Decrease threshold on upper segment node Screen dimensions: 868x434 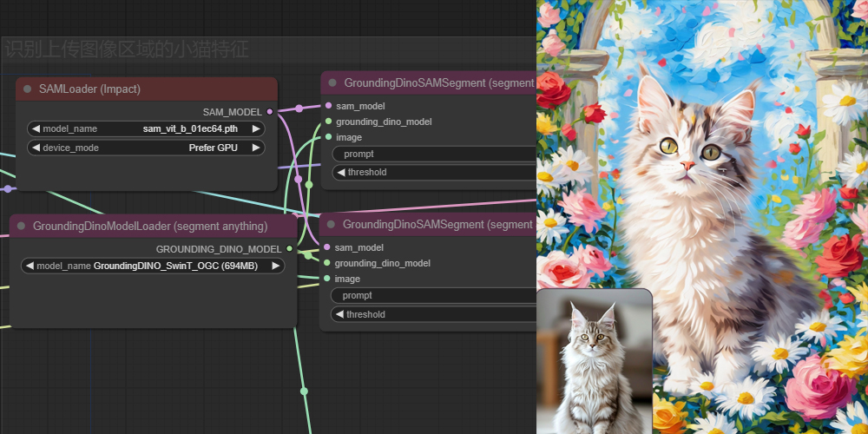pos(341,172)
